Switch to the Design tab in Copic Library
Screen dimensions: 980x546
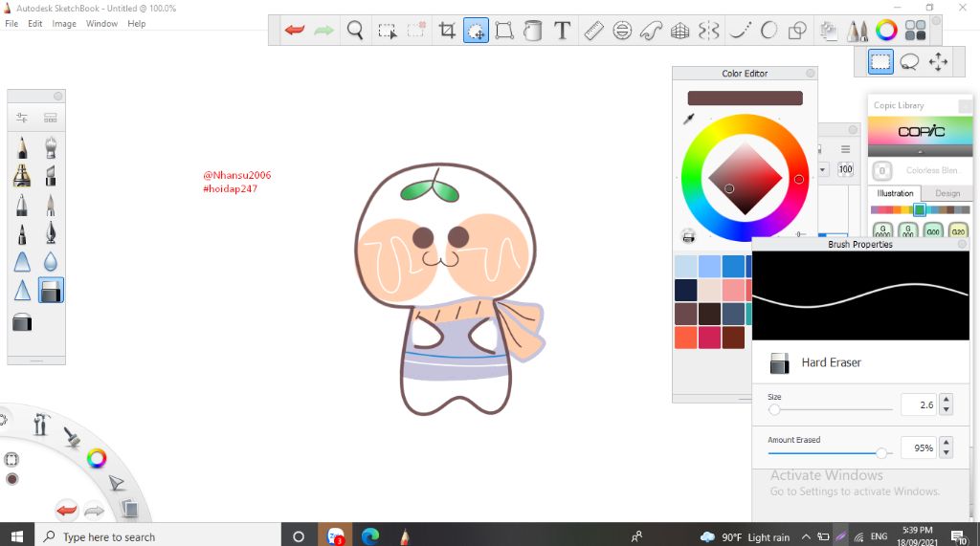947,194
